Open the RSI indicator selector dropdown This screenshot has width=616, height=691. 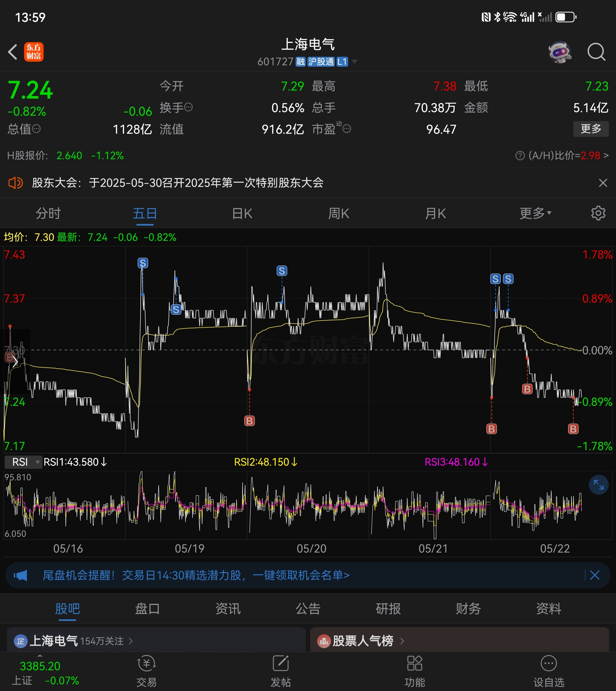[x=23, y=462]
